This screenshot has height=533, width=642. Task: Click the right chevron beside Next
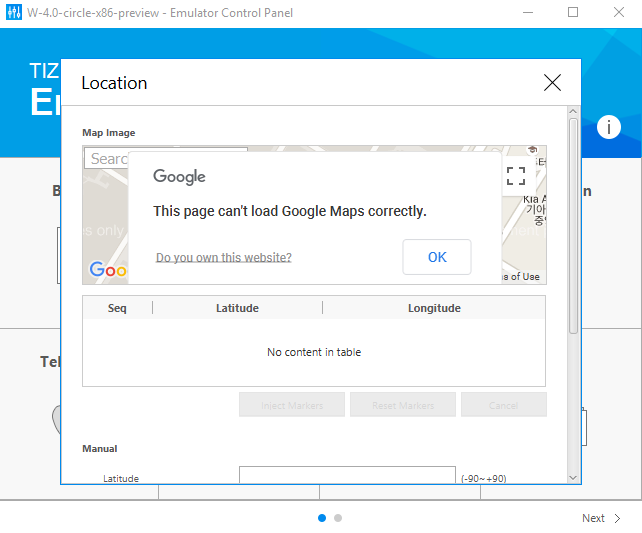tap(618, 518)
